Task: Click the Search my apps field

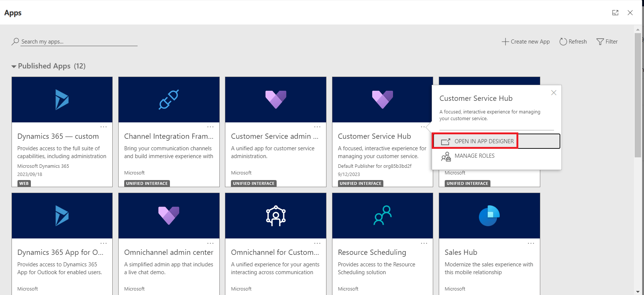Action: point(78,42)
